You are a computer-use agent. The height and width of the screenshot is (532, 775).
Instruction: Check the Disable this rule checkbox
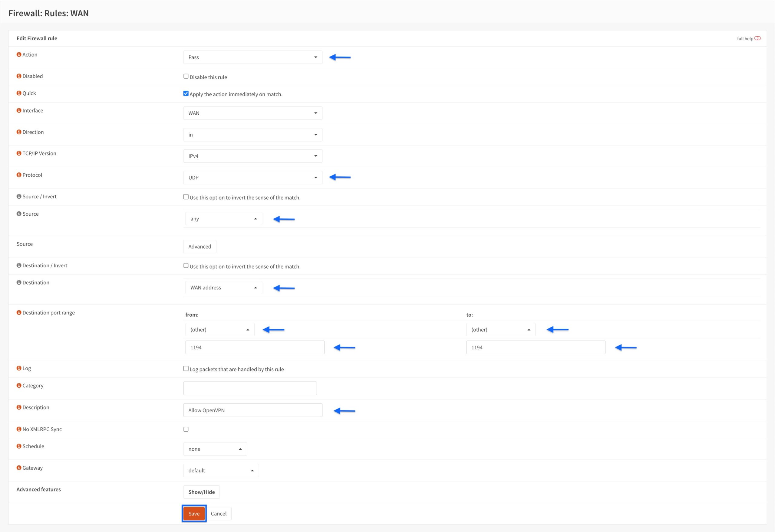[186, 76]
